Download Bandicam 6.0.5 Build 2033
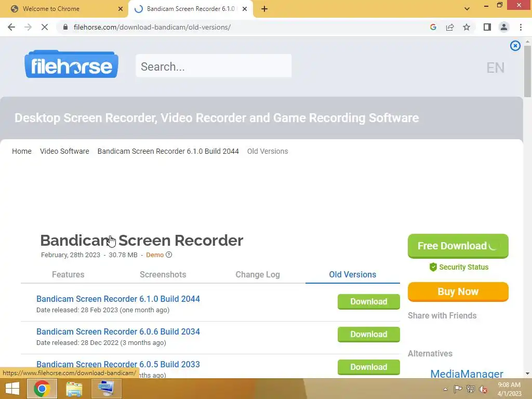 [x=369, y=367]
